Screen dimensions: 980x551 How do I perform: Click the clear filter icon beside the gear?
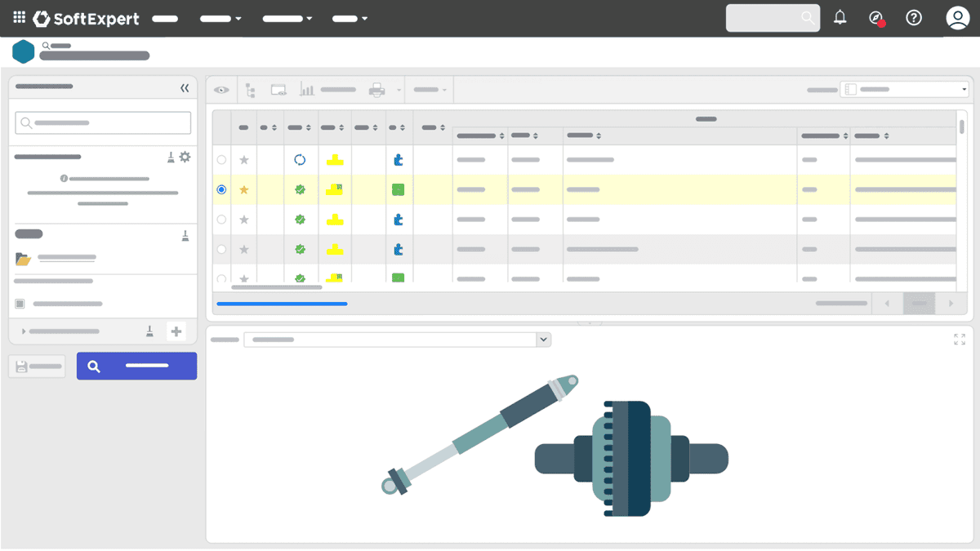pos(170,157)
